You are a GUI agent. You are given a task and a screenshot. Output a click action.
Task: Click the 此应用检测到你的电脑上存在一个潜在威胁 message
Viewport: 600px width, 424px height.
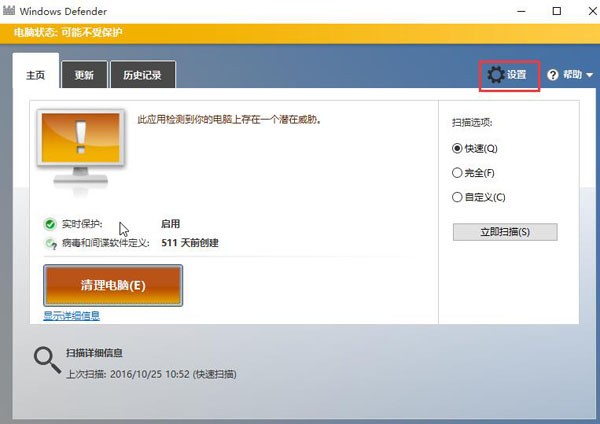(x=229, y=119)
